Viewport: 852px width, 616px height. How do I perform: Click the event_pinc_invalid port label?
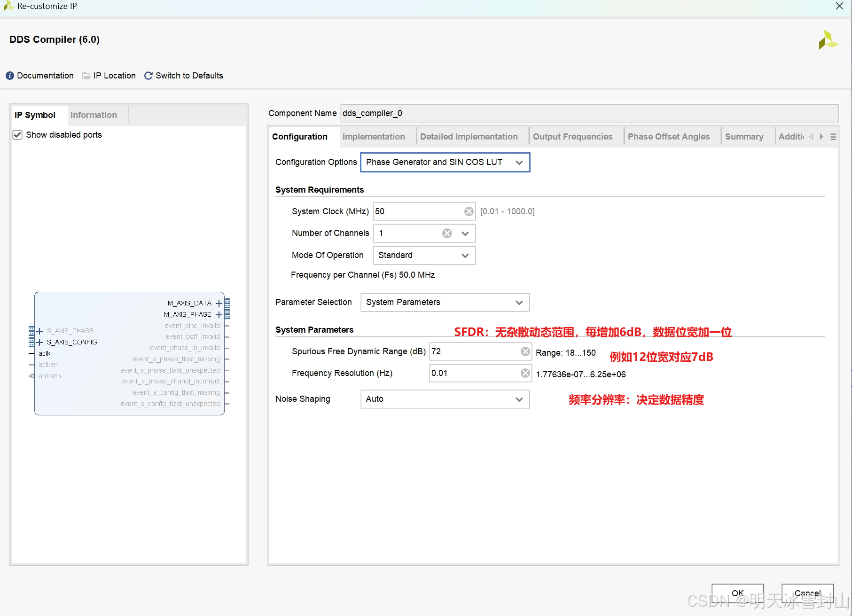point(192,326)
